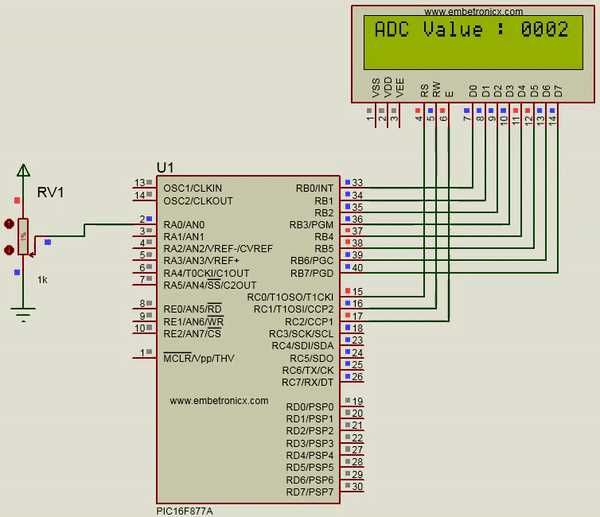The image size is (600, 517).
Task: Select the RD7/PSP7 pin label
Action: (310, 492)
